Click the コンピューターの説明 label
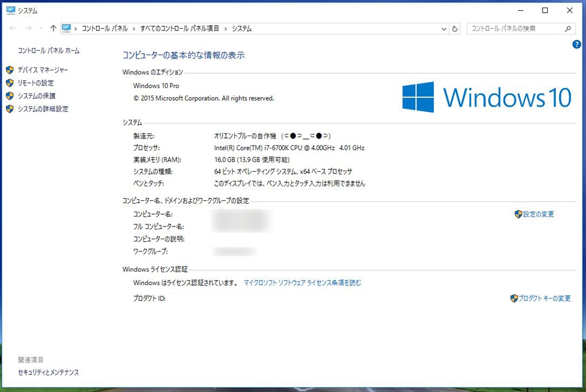 159,239
